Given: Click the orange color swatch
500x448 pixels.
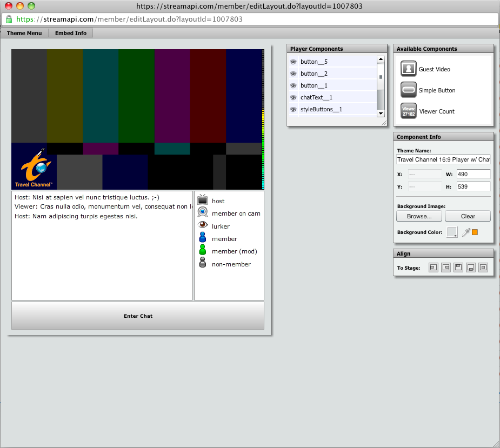Looking at the screenshot, I should coord(475,232).
